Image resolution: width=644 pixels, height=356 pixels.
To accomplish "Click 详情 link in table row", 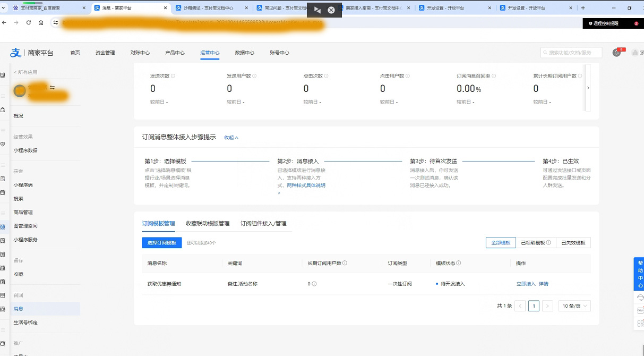I will [x=544, y=284].
